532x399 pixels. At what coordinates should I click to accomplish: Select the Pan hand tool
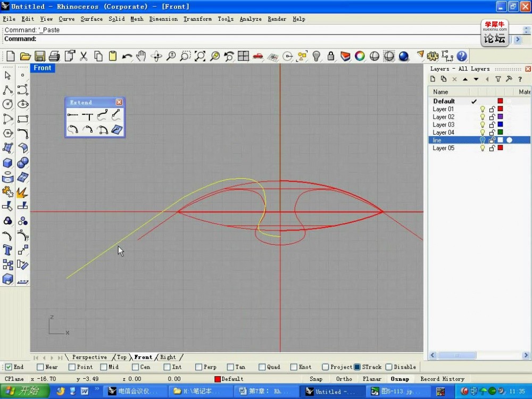[141, 56]
